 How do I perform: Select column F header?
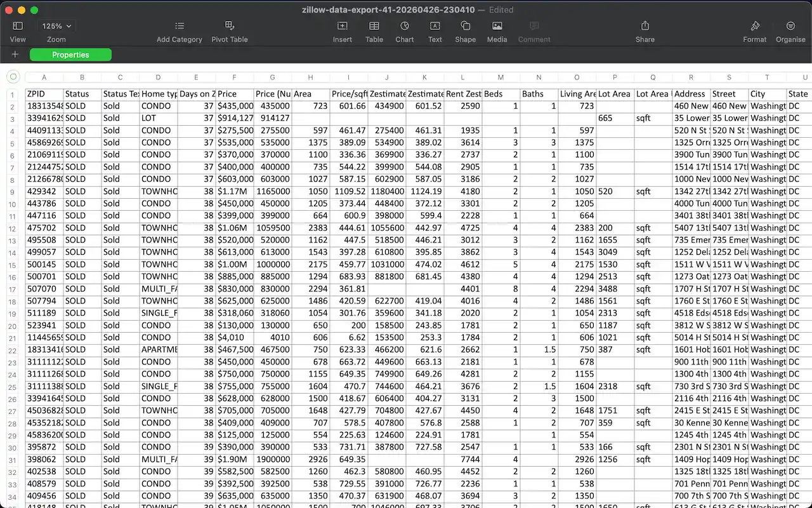[x=235, y=77]
